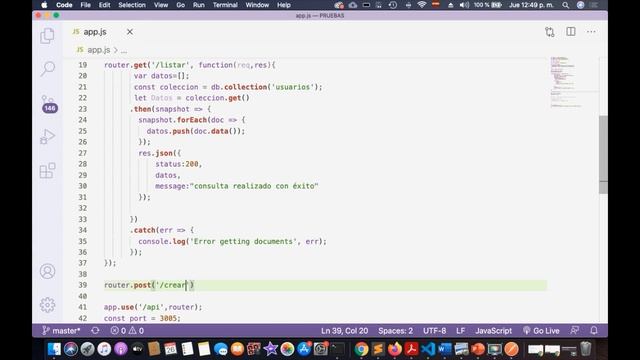640x360 pixels.
Task: Click app.js in the breadcrumb path
Action: coord(98,50)
